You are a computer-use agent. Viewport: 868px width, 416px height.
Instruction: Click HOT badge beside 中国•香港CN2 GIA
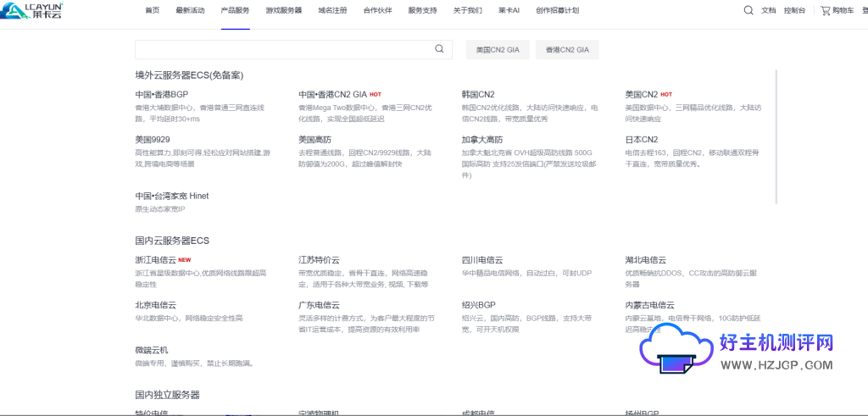[x=376, y=94]
